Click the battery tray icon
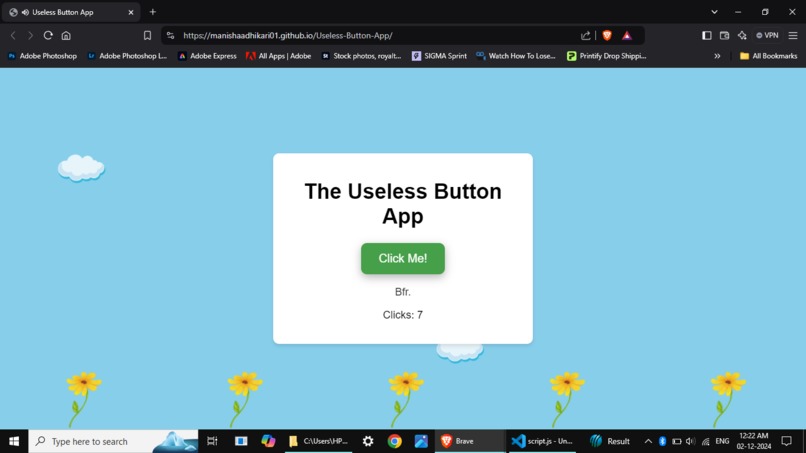 coord(677,441)
